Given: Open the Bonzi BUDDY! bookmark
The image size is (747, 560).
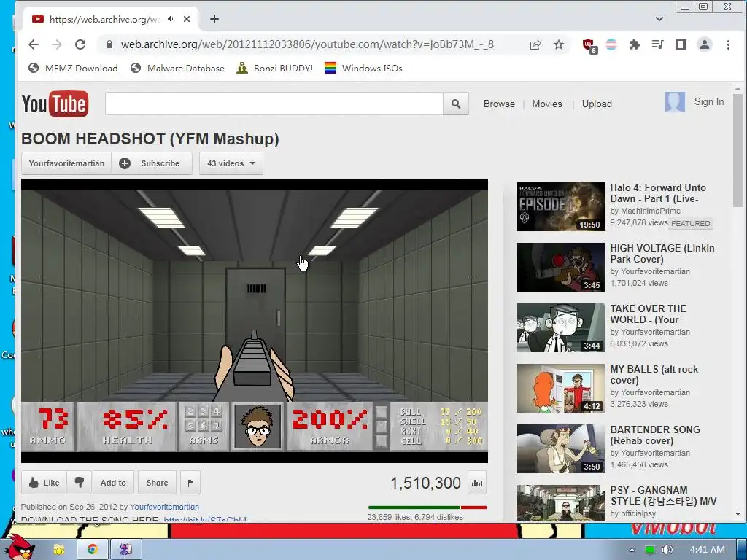Looking at the screenshot, I should pyautogui.click(x=275, y=68).
